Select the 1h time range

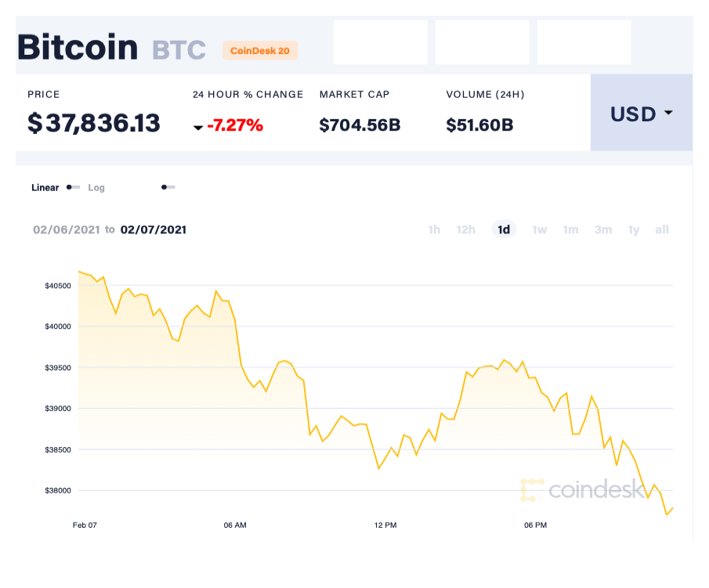434,229
